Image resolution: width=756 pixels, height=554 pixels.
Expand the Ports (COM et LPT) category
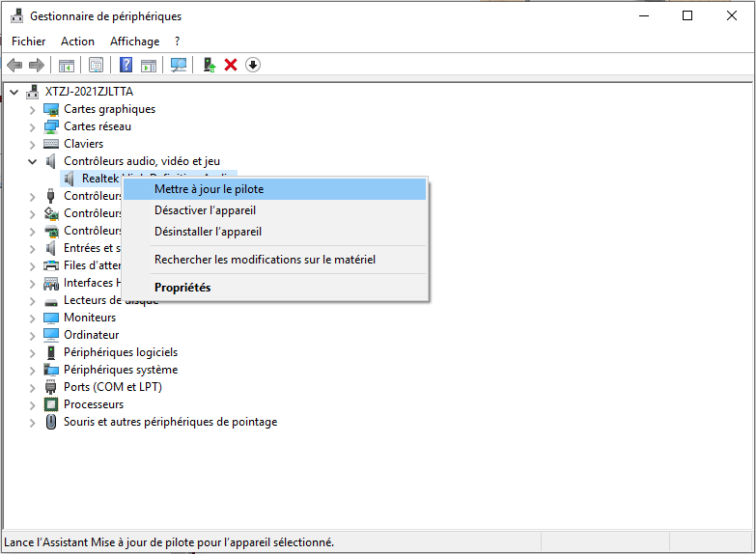pyautogui.click(x=32, y=388)
